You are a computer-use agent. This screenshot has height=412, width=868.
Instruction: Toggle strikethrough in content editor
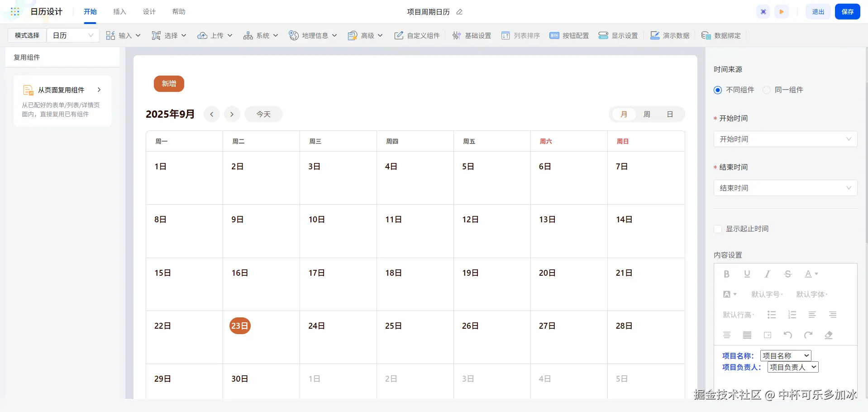coord(788,274)
